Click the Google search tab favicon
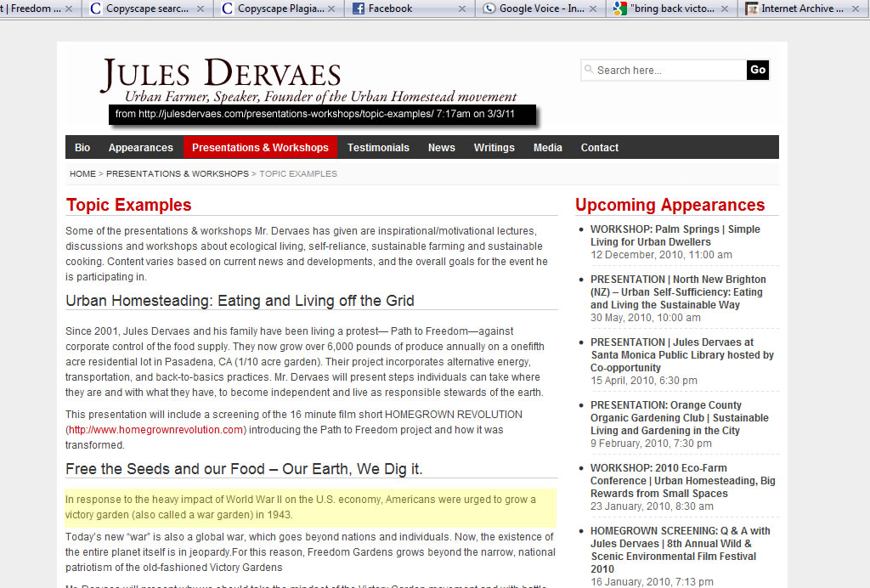Screen dimensions: 870x588 click(619, 8)
